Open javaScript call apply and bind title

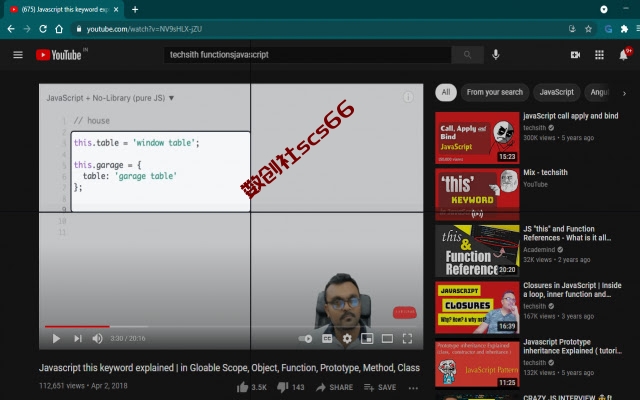571,116
